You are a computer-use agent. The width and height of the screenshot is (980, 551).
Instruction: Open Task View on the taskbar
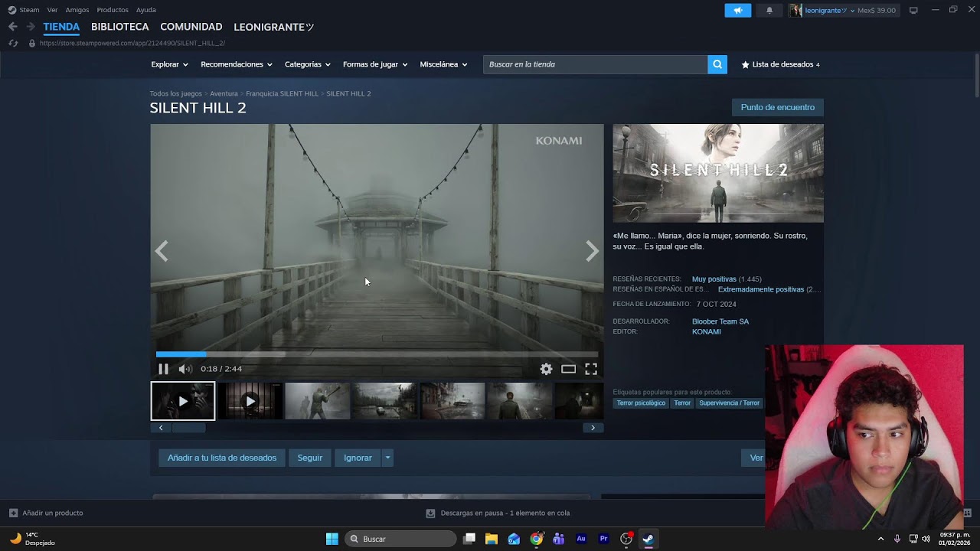pos(469,539)
